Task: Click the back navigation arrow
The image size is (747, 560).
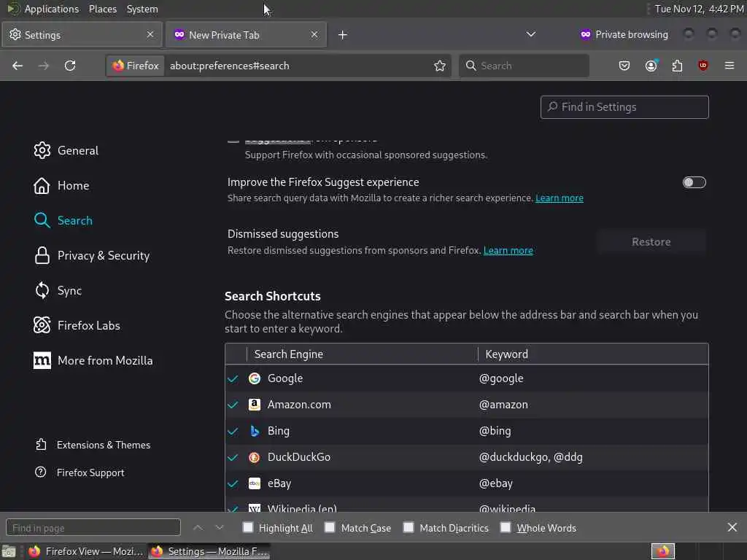Action: (18, 66)
